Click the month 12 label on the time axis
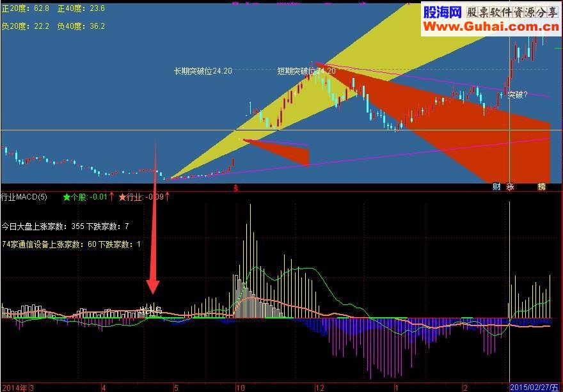The width and height of the screenshot is (563, 392). tap(320, 388)
